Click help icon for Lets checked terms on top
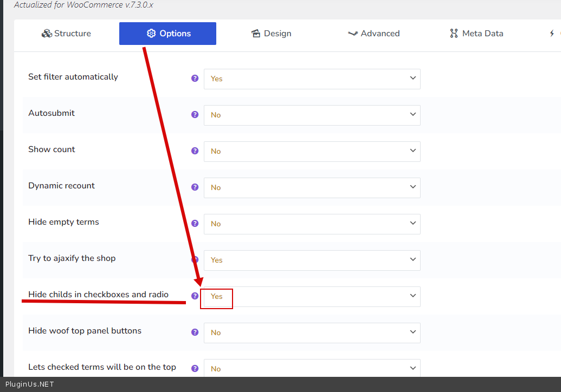 [195, 368]
